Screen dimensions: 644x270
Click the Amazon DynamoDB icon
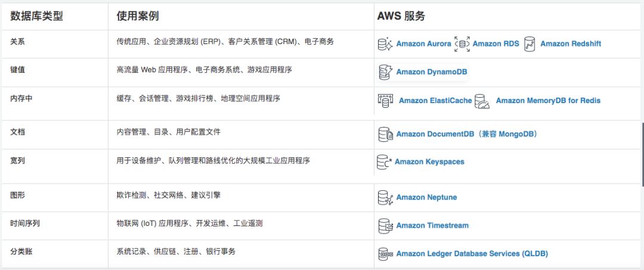pos(385,72)
